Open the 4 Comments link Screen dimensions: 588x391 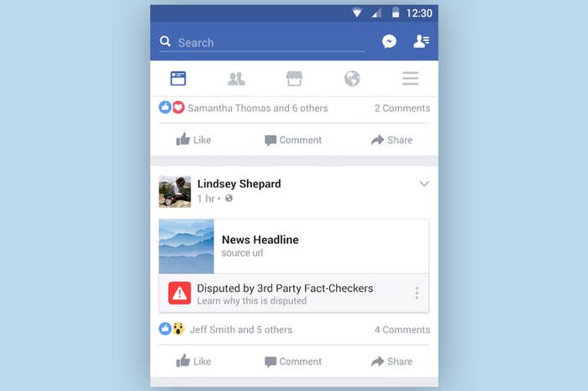pyautogui.click(x=402, y=330)
